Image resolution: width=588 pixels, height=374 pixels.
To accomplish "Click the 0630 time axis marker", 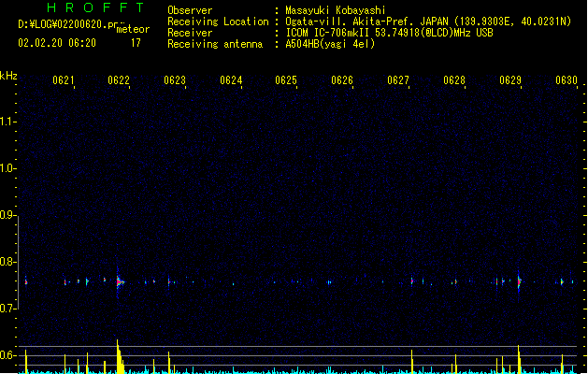I will 566,80.
